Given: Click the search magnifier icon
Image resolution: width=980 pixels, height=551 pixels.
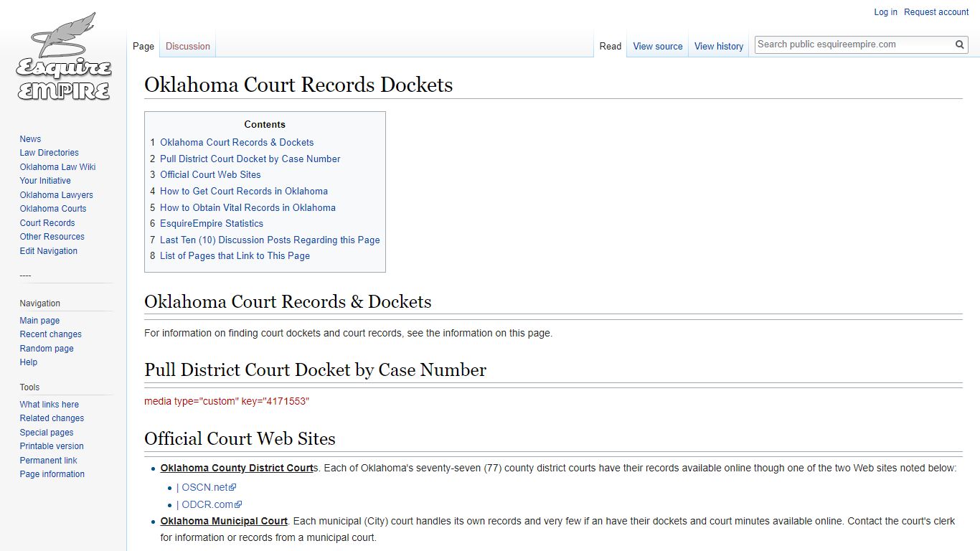Looking at the screenshot, I should [960, 44].
